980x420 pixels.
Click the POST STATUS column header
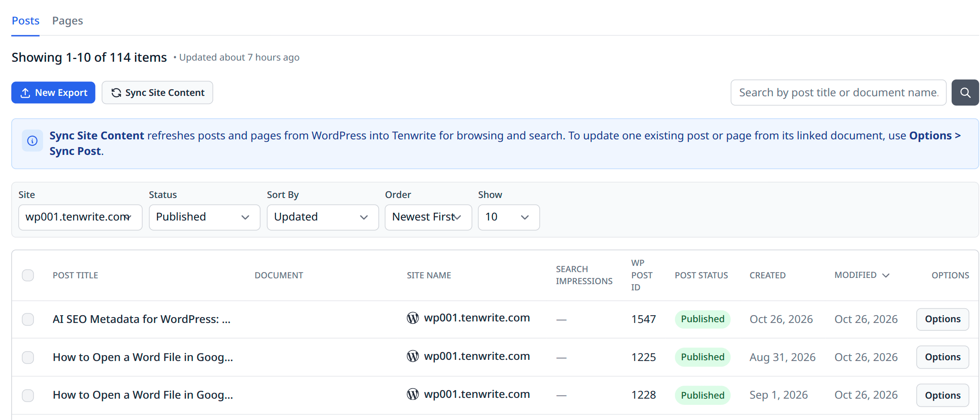[701, 275]
